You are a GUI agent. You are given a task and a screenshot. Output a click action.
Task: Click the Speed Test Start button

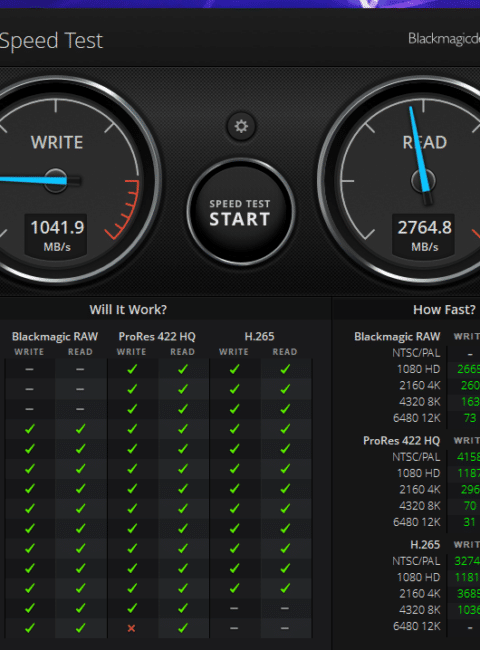click(x=240, y=212)
